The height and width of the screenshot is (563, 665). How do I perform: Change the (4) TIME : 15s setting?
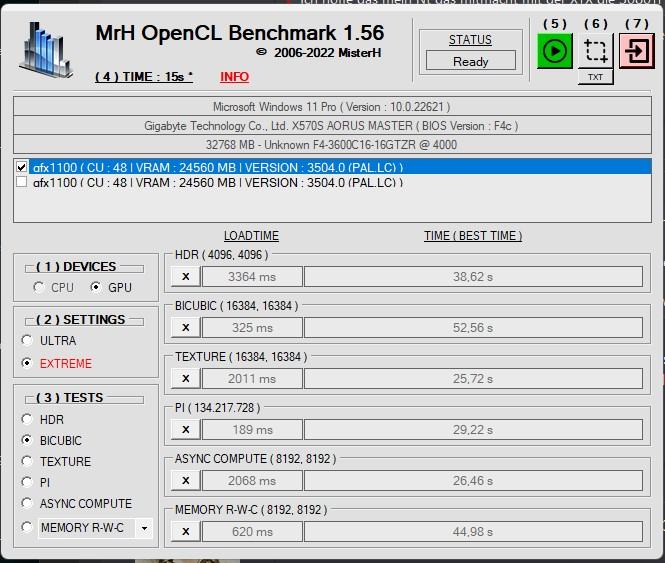click(x=144, y=77)
